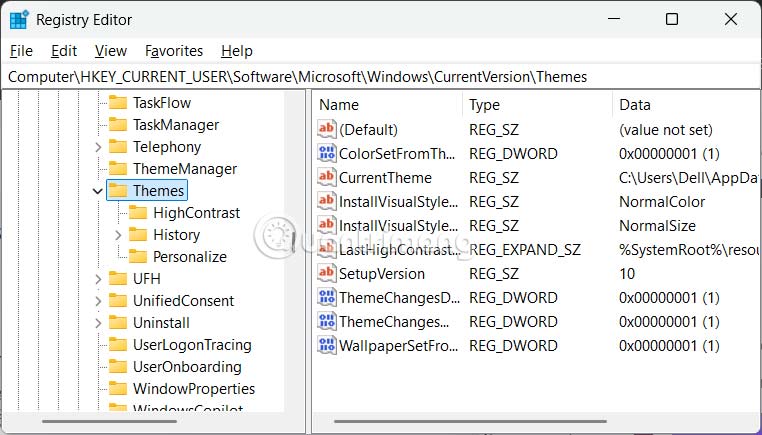Click the History folder icon
The width and height of the screenshot is (762, 435).
coord(138,235)
